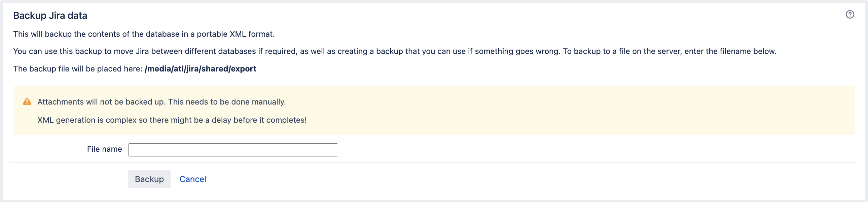Click the attachments warning message text
868x203 pixels.
162,101
